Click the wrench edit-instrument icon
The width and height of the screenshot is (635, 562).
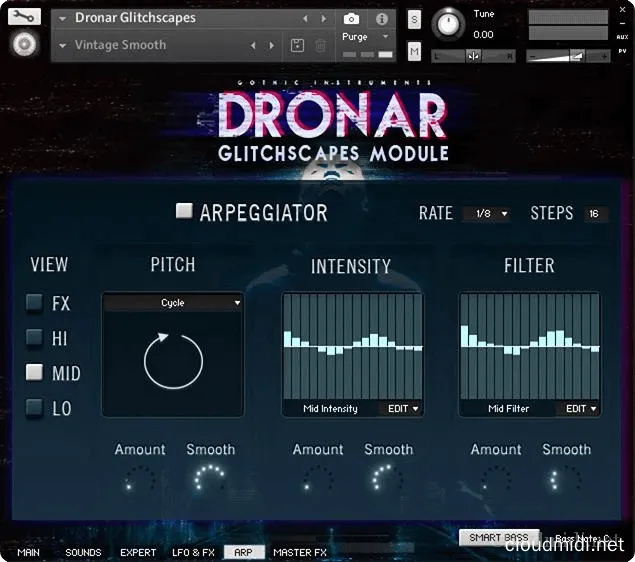(x=25, y=16)
